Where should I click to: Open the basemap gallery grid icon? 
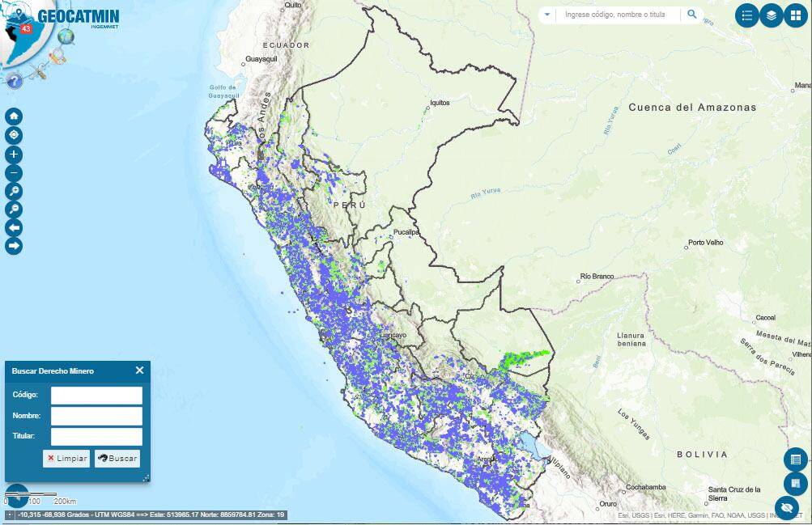pyautogui.click(x=796, y=15)
